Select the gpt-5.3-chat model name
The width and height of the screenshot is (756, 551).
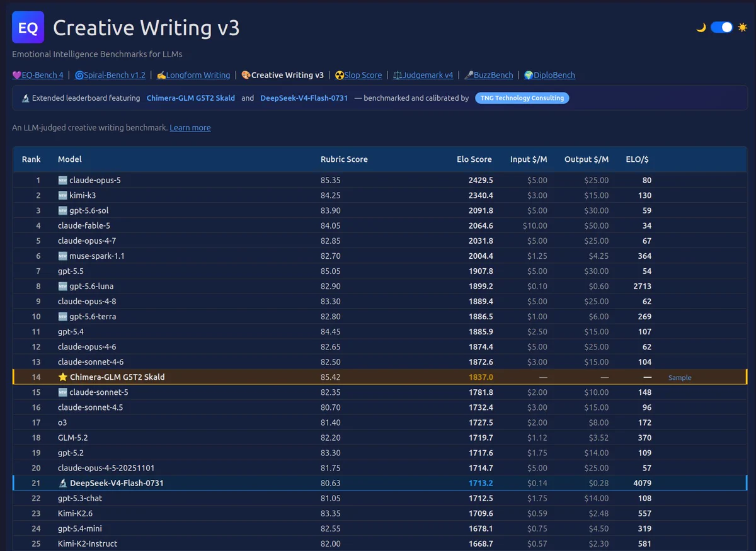pos(80,498)
